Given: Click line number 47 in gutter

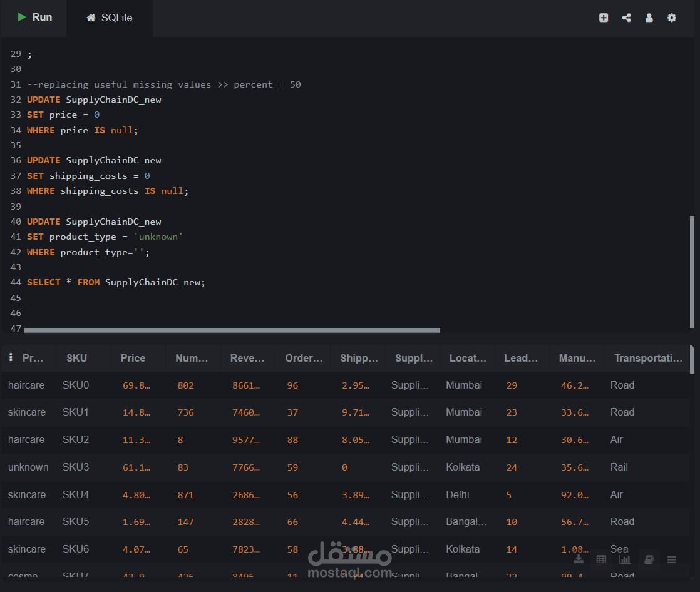Looking at the screenshot, I should (16, 329).
